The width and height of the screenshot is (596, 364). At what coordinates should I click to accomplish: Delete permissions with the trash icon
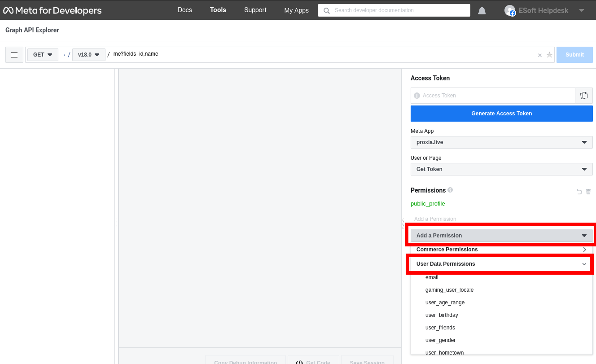(x=588, y=192)
